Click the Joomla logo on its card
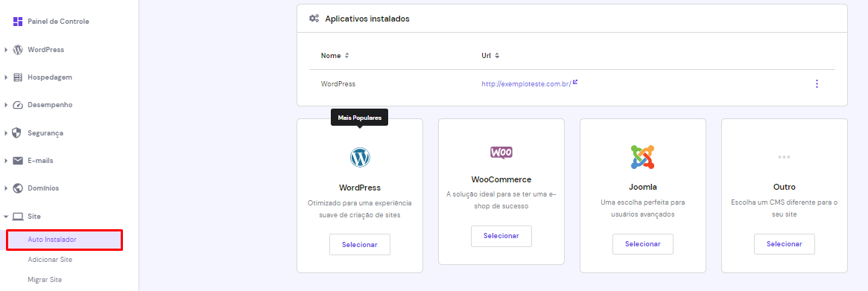 pos(643,156)
